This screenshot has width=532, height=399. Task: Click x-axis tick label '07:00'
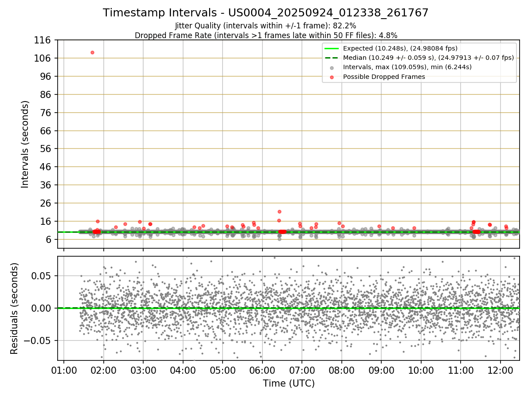point(302,371)
